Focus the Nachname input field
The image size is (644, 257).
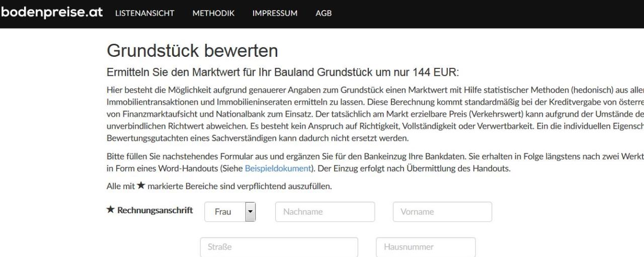pos(325,212)
